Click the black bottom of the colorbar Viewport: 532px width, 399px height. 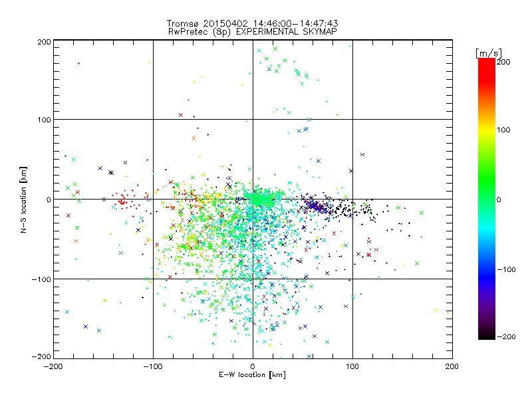[487, 334]
